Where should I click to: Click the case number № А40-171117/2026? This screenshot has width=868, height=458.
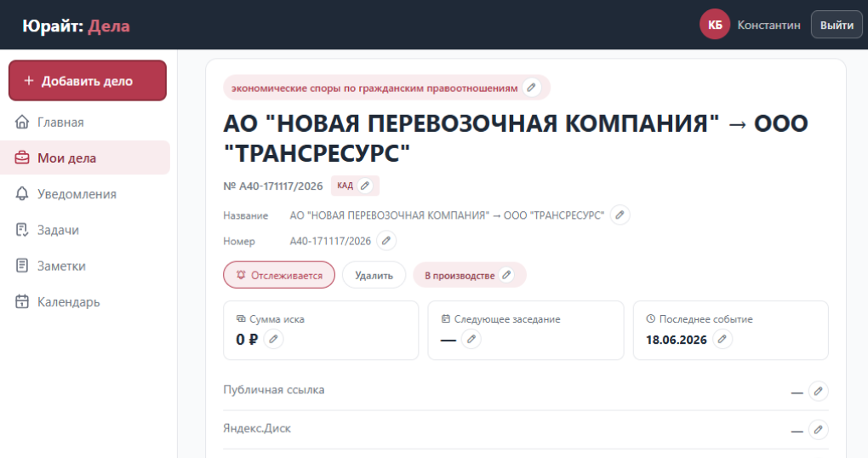point(273,186)
